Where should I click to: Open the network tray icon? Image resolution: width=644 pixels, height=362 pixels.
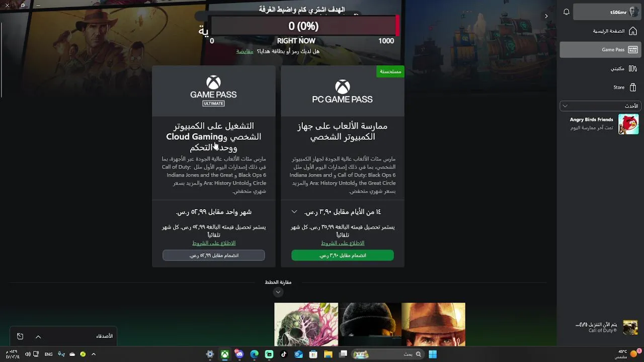[36, 354]
